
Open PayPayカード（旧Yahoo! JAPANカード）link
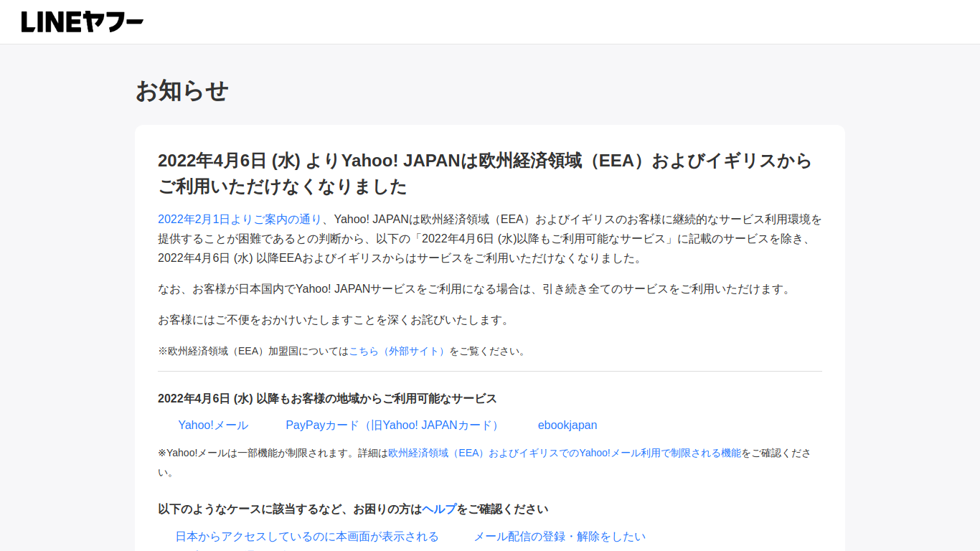393,425
